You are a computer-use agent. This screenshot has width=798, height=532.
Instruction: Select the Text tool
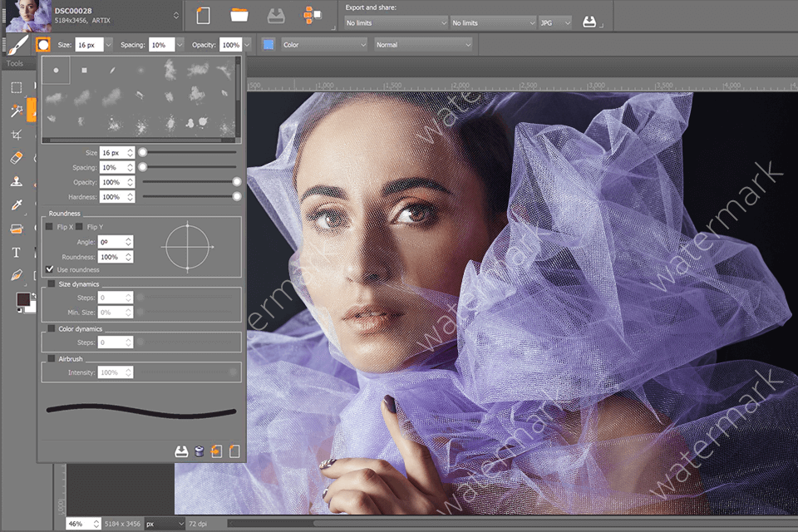[x=16, y=252]
